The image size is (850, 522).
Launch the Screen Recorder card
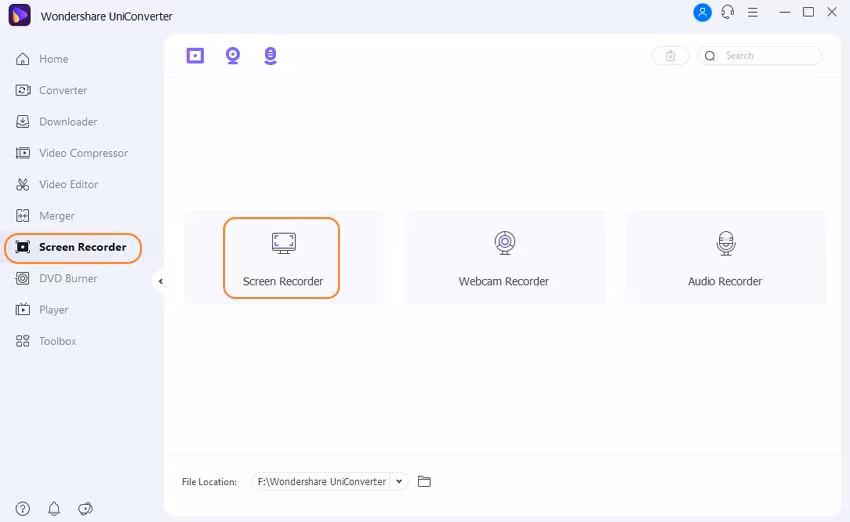coord(282,258)
